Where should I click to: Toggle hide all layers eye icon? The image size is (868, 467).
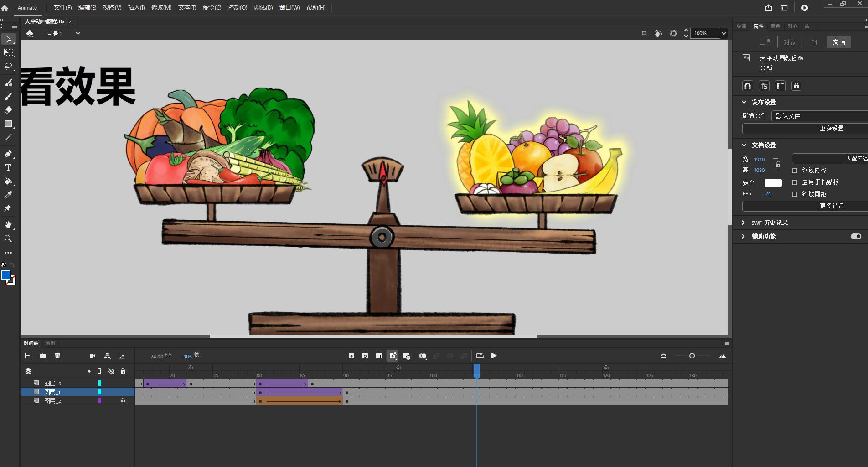tap(111, 371)
